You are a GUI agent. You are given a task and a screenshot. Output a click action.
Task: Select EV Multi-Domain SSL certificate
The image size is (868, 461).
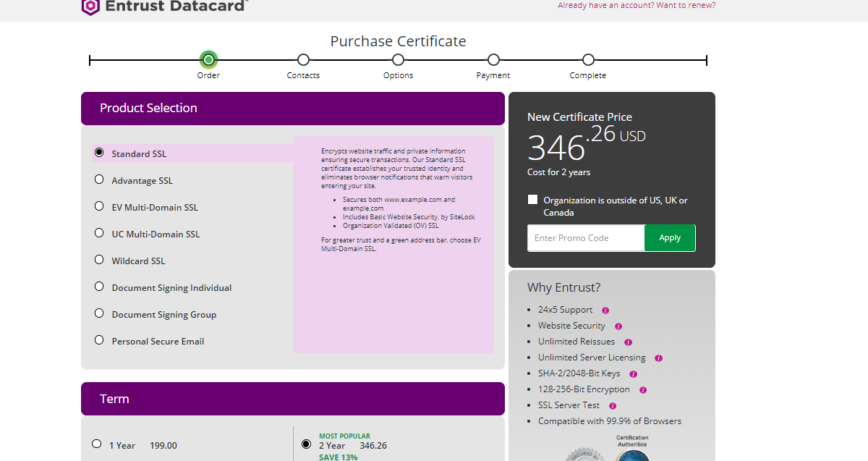click(98, 206)
